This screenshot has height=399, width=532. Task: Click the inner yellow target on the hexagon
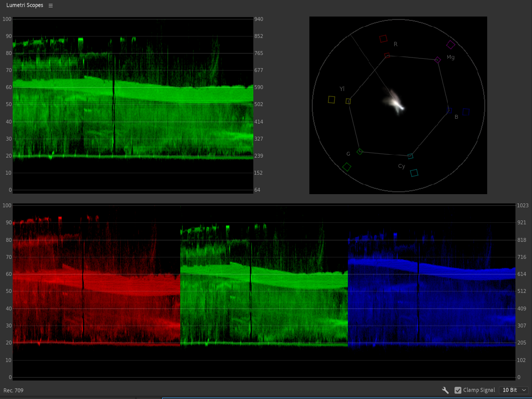[348, 101]
